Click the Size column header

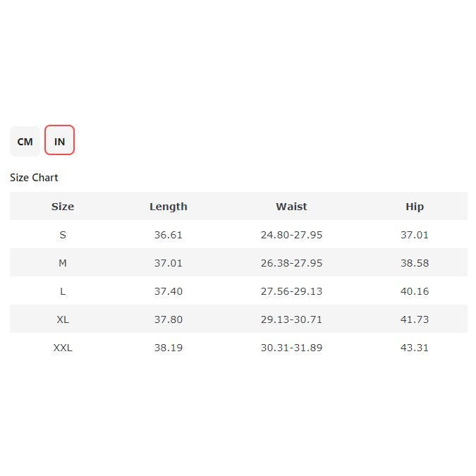(x=63, y=207)
